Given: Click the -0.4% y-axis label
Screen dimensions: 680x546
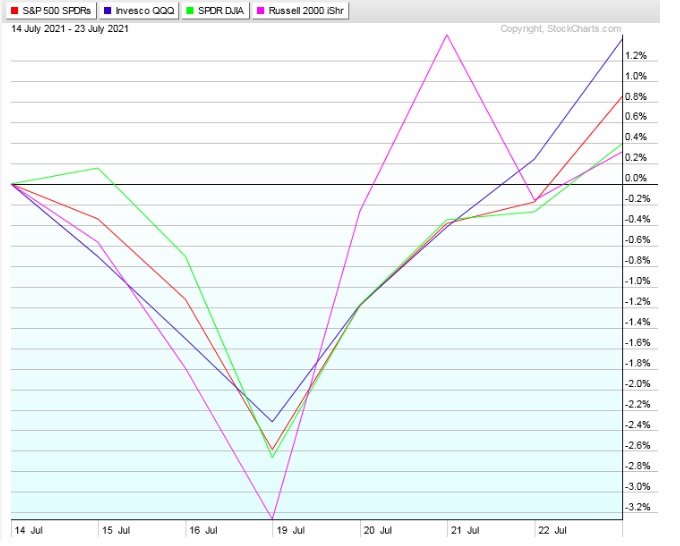Looking at the screenshot, I should tap(638, 219).
